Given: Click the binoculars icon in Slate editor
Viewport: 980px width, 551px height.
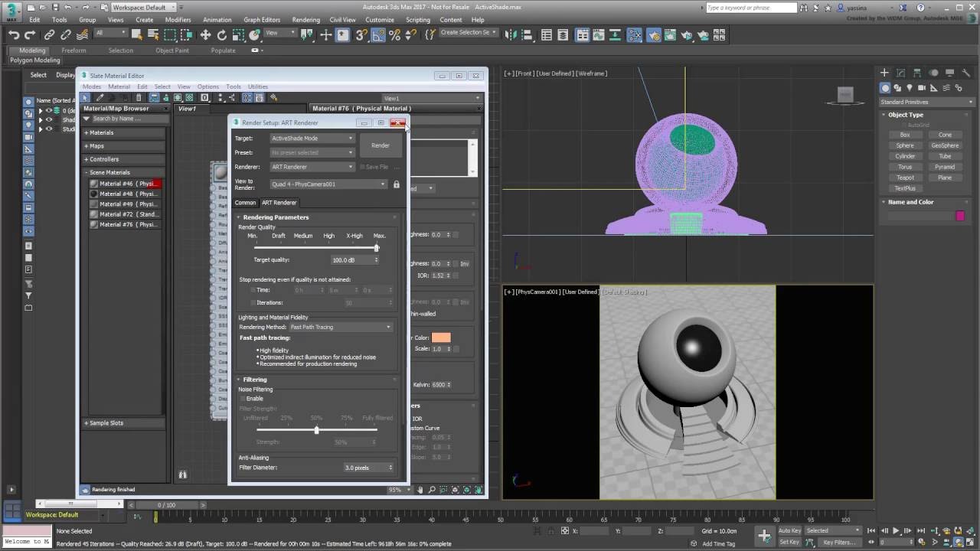Looking at the screenshot, I should pyautogui.click(x=182, y=474).
